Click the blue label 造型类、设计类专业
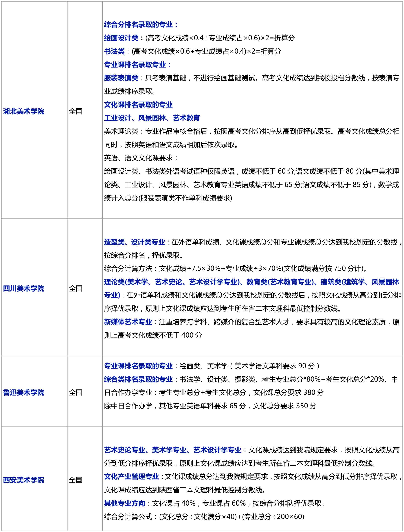The height and width of the screenshot is (532, 404). click(x=134, y=242)
